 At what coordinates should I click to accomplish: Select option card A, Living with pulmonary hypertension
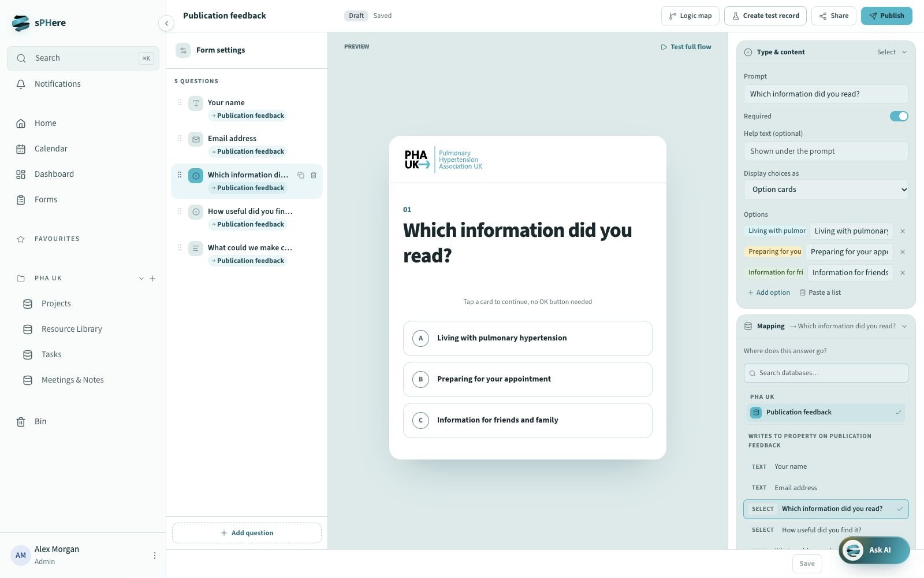[x=528, y=338]
